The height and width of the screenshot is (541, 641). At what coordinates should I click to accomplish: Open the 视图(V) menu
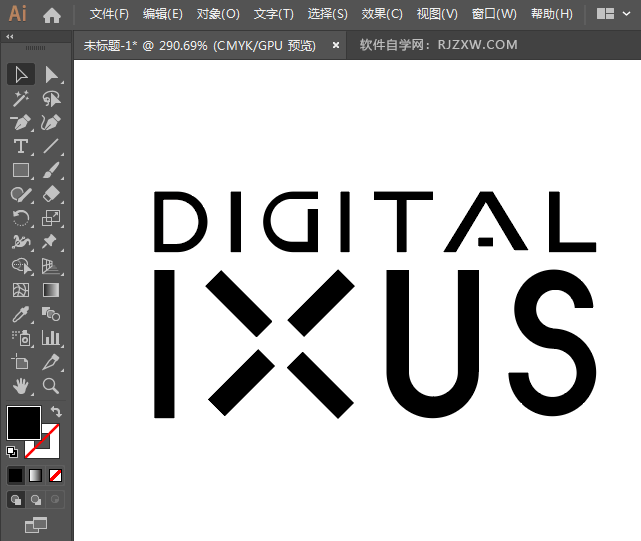pyautogui.click(x=437, y=14)
